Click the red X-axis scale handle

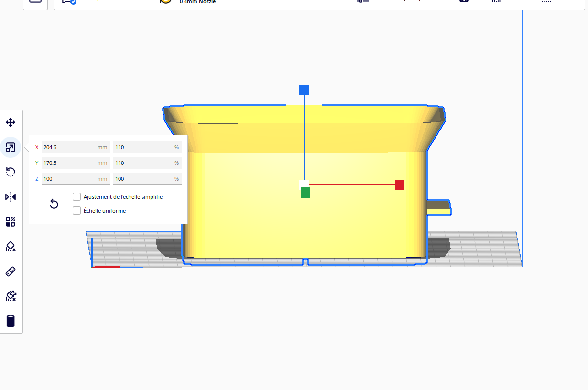tap(400, 184)
